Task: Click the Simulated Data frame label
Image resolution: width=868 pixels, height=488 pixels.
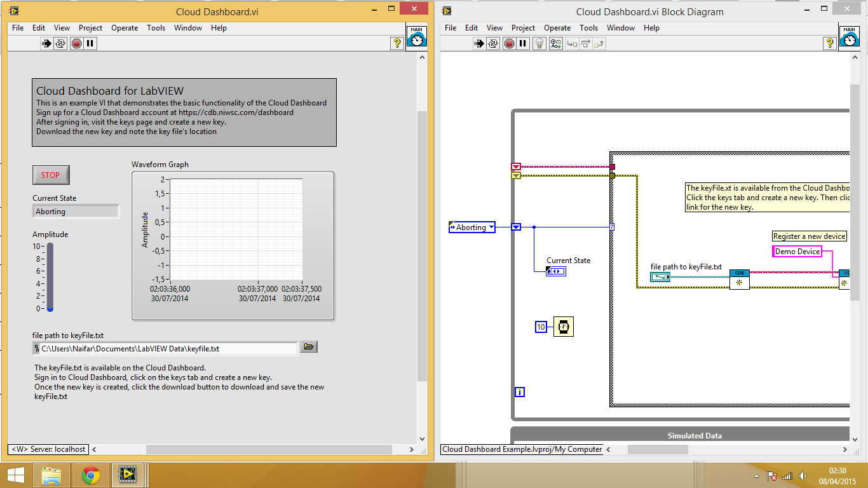Action: tap(695, 436)
